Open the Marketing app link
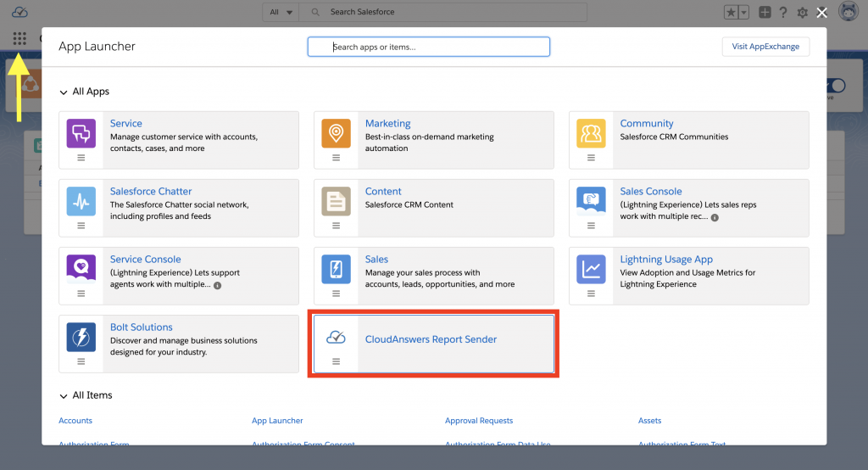 [x=387, y=123]
